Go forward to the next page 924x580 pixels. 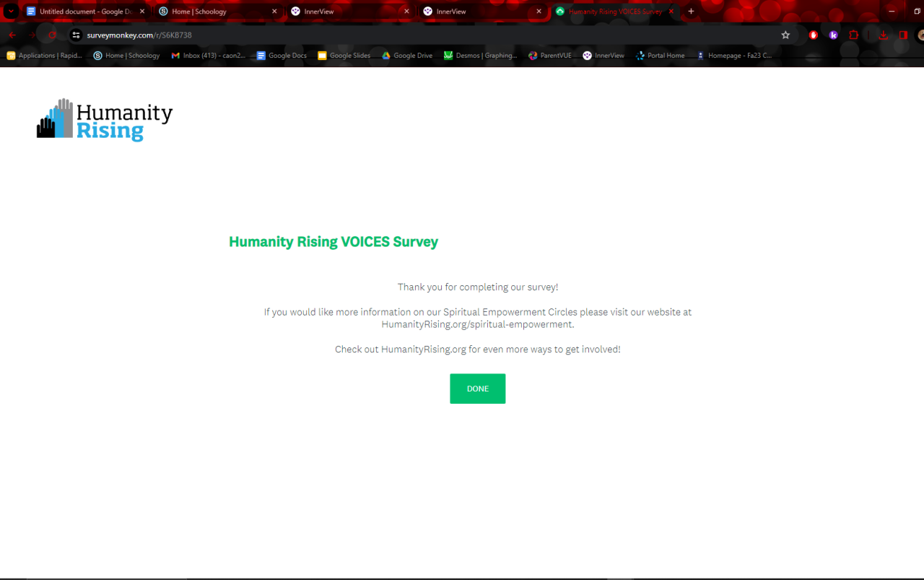tap(32, 35)
